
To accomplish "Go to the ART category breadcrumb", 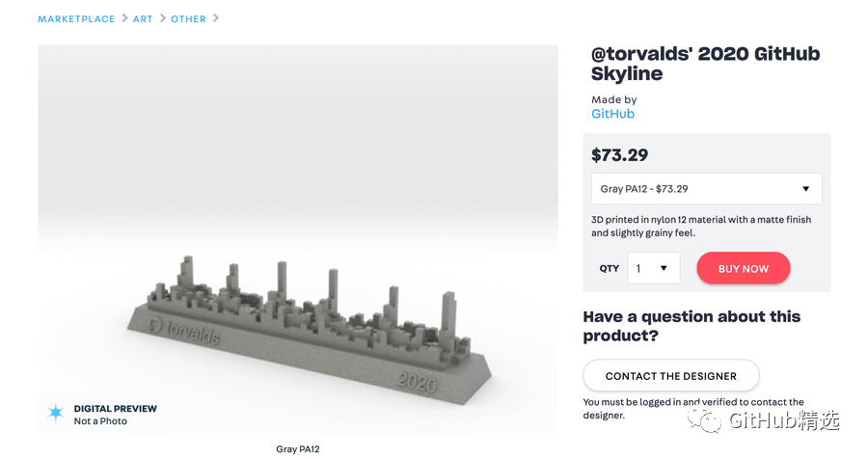I will click(143, 19).
